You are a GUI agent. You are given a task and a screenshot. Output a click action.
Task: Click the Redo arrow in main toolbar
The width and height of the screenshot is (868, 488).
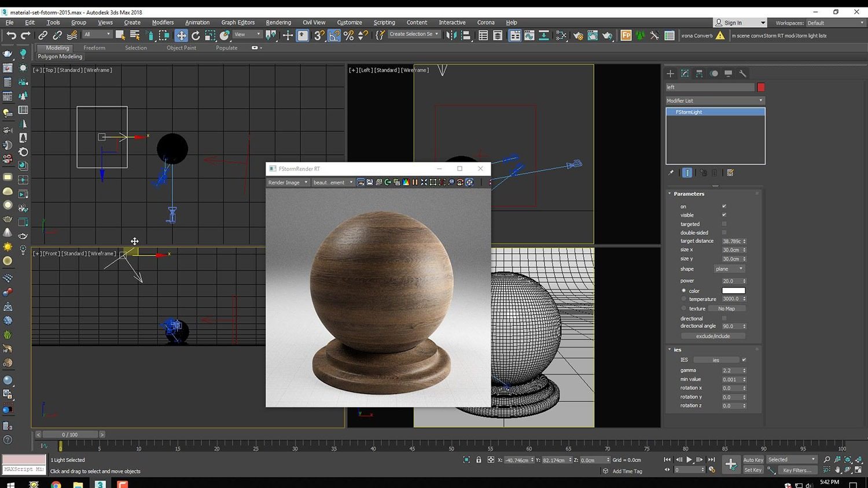pos(25,35)
